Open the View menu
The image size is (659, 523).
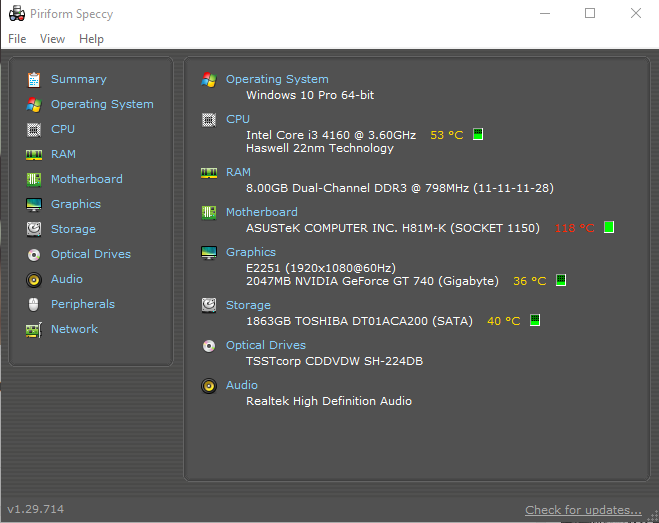tap(53, 39)
